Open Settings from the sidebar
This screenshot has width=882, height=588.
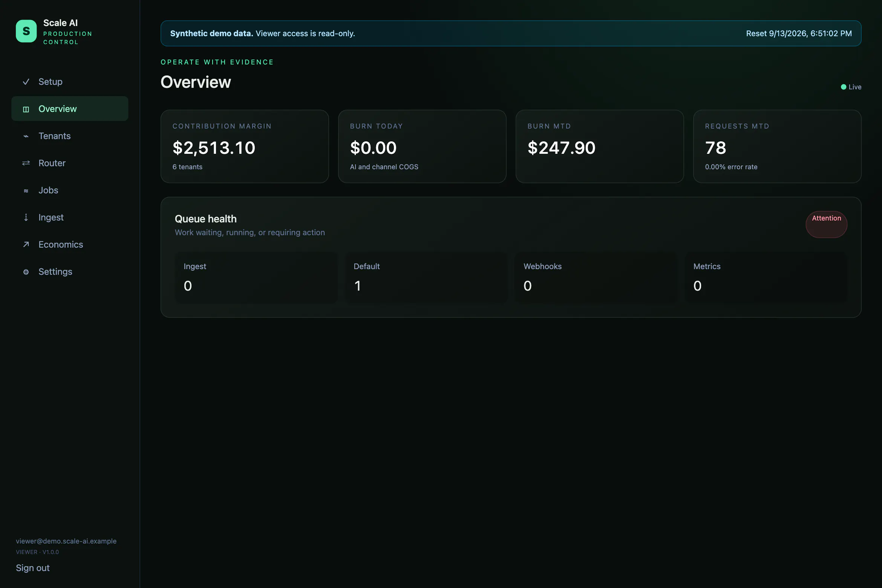coord(70,272)
